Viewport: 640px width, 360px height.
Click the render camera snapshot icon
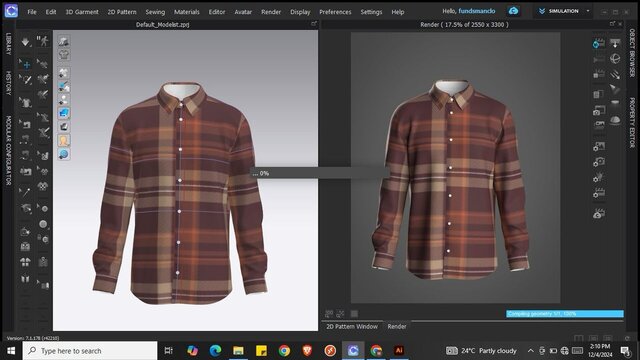[599, 110]
